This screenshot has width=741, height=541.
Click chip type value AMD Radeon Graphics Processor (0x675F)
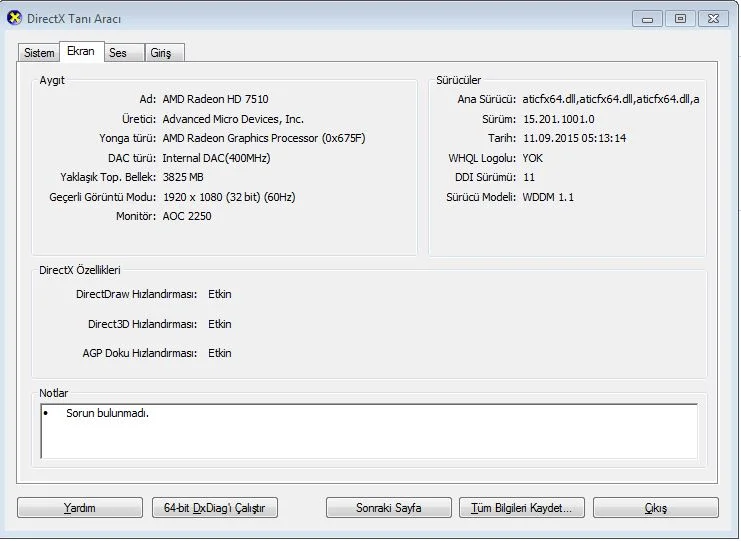pyautogui.click(x=264, y=138)
